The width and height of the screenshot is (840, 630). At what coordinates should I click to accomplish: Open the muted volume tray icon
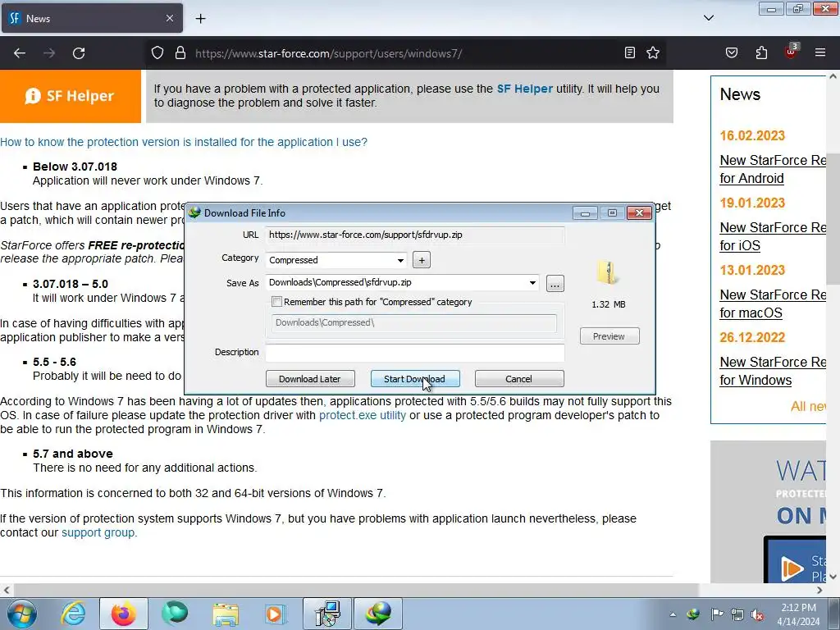pyautogui.click(x=757, y=614)
